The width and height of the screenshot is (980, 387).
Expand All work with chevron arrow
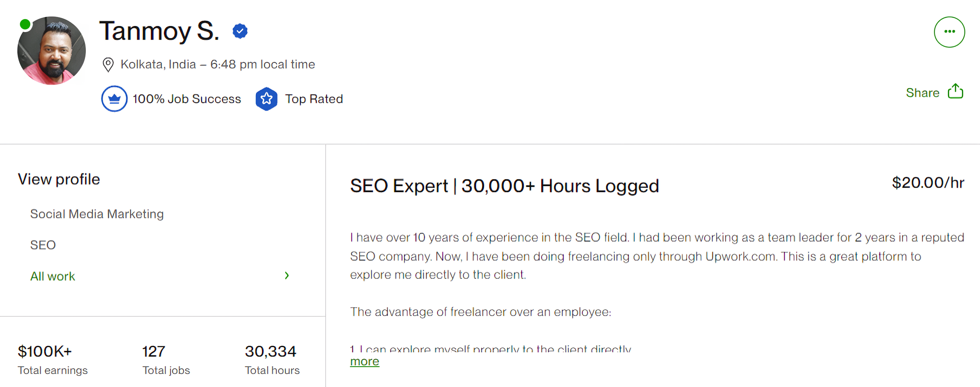coord(287,275)
